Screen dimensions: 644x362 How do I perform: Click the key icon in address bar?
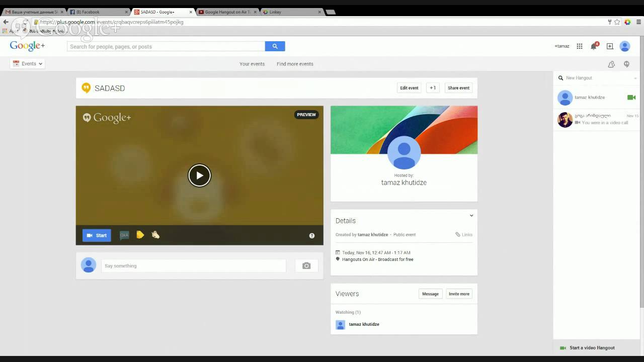610,22
